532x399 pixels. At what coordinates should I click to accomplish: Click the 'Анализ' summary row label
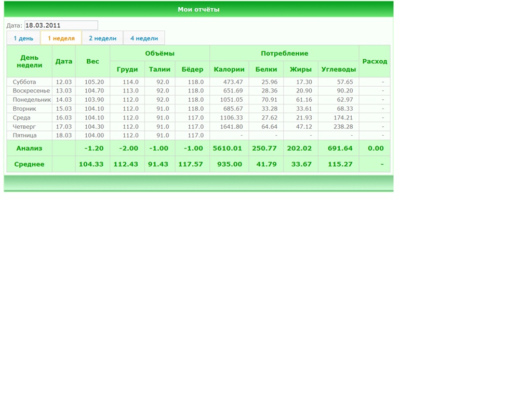[29, 148]
